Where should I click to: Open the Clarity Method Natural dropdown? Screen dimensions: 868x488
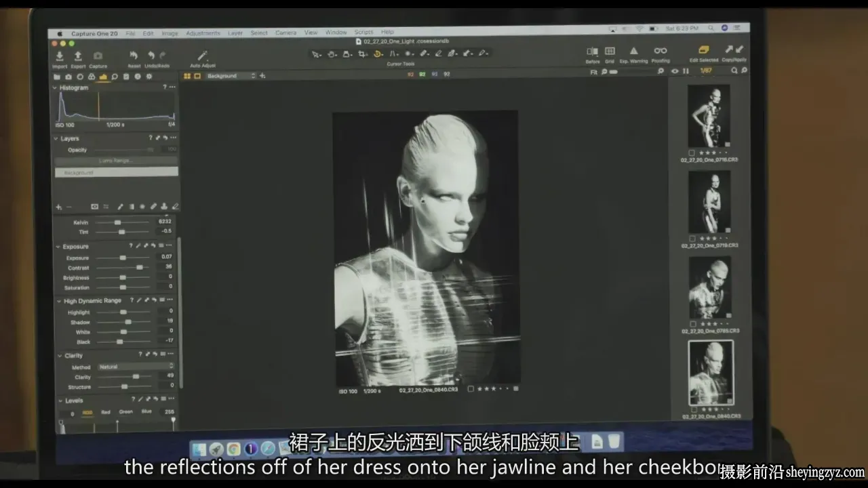click(136, 367)
